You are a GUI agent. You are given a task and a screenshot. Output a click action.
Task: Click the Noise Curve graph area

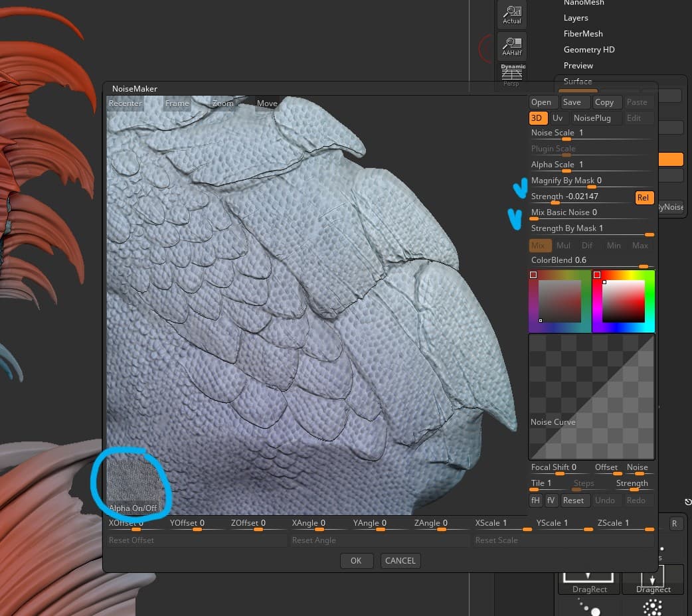(x=591, y=397)
